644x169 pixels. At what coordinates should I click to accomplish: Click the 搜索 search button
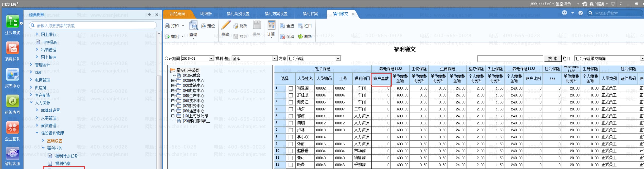pos(552,59)
